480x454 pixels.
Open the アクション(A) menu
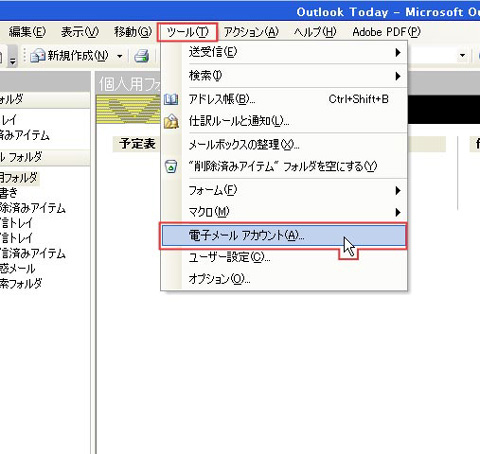pos(251,32)
